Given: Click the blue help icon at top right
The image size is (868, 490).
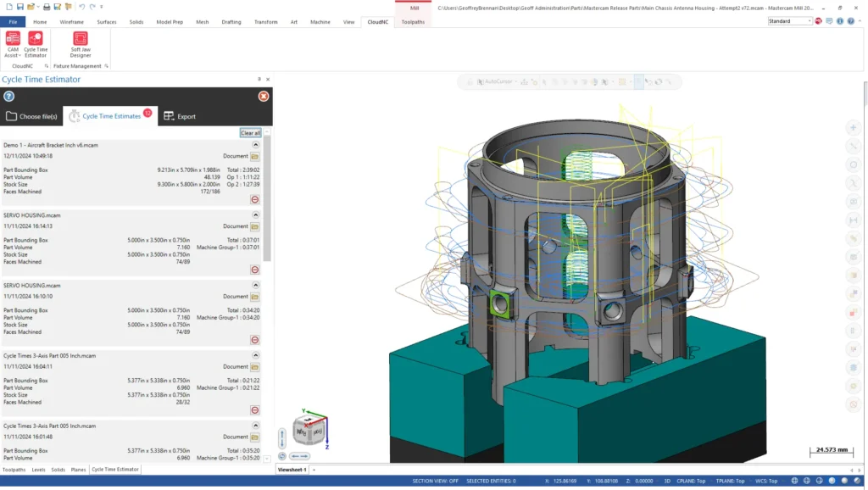Looking at the screenshot, I should coord(851,21).
